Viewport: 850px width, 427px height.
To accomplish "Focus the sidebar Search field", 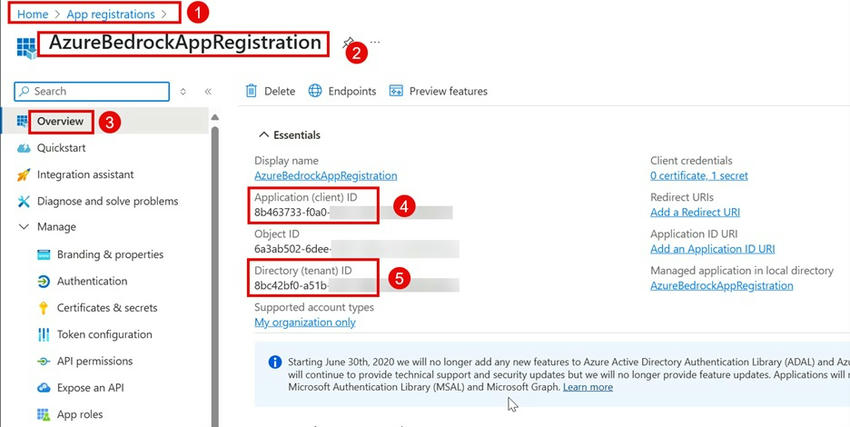I will click(x=92, y=91).
